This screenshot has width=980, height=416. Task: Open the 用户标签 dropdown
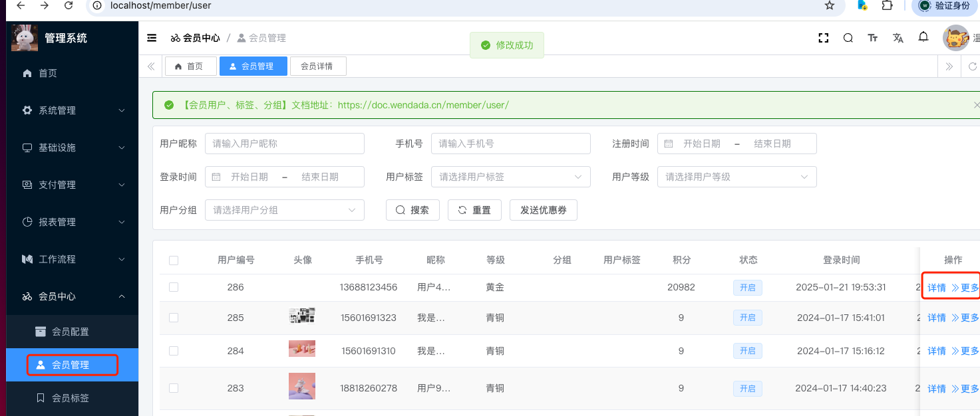(511, 177)
